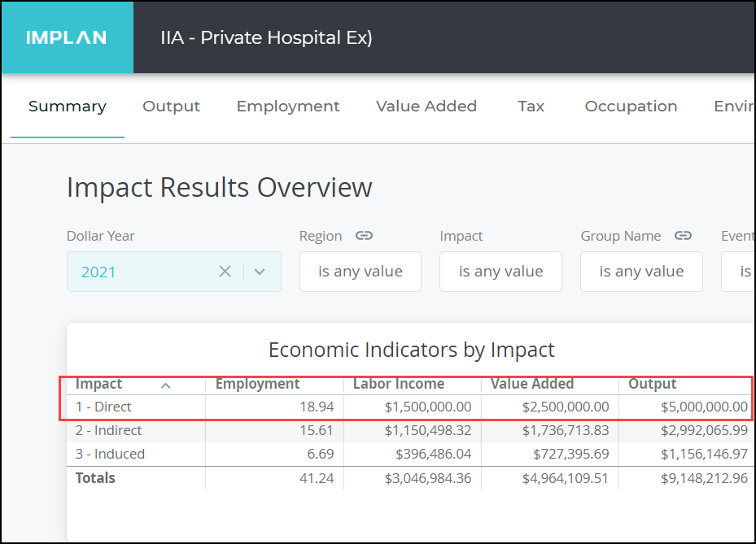Switch to the Employment tab
The image size is (756, 544).
coord(288,106)
